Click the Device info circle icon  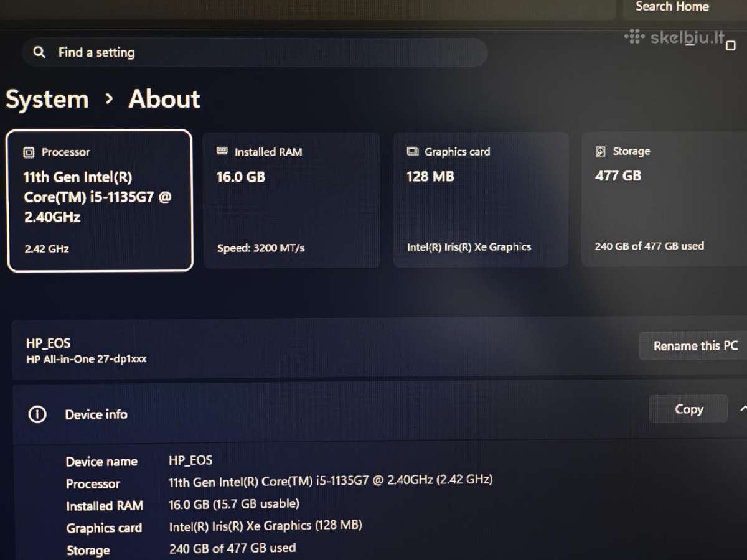pyautogui.click(x=37, y=414)
